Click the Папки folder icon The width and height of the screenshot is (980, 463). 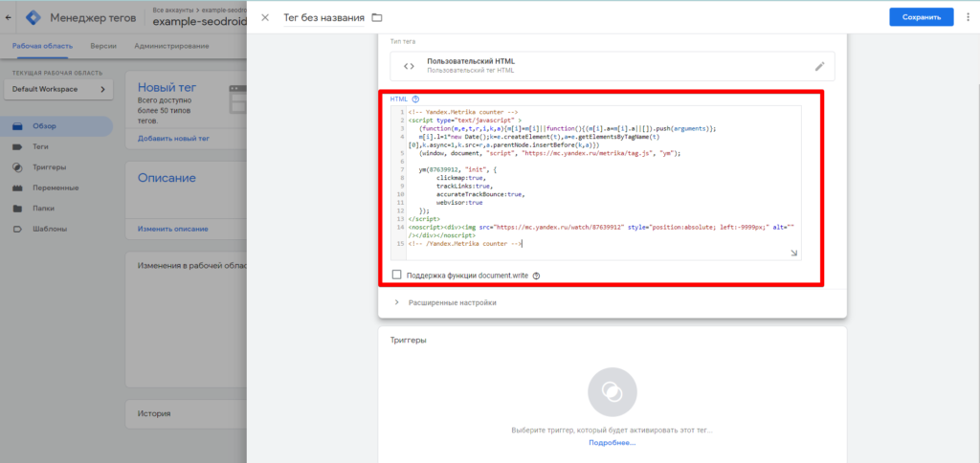tap(17, 209)
